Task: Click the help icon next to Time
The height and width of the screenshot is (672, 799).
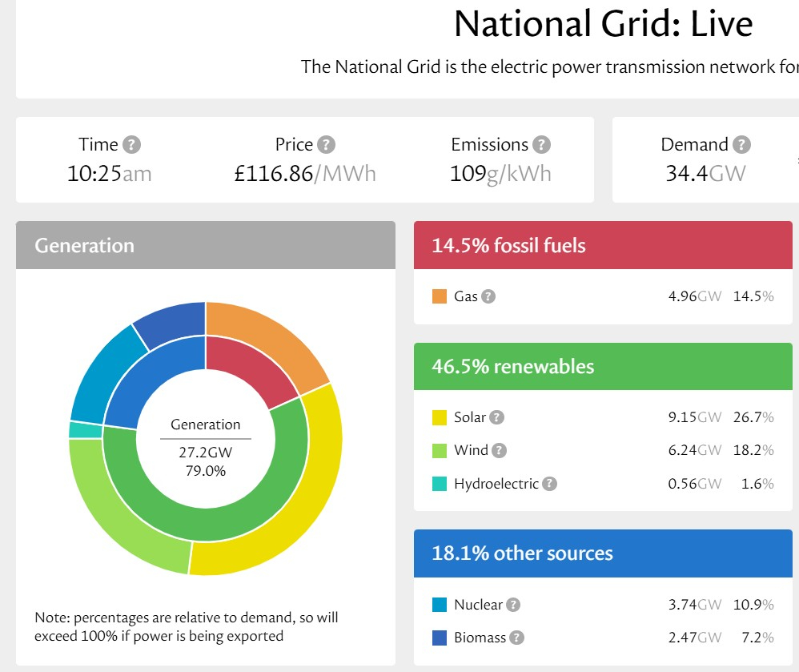Action: coord(132,145)
